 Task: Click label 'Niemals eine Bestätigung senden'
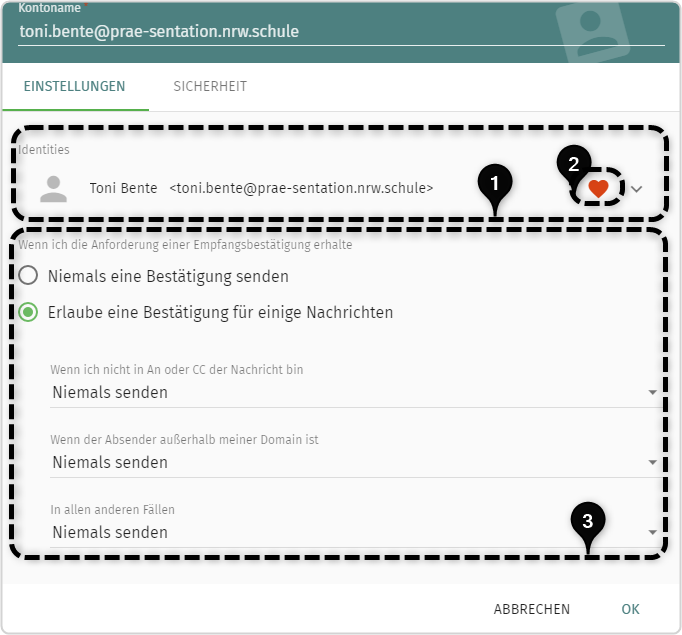[168, 277]
